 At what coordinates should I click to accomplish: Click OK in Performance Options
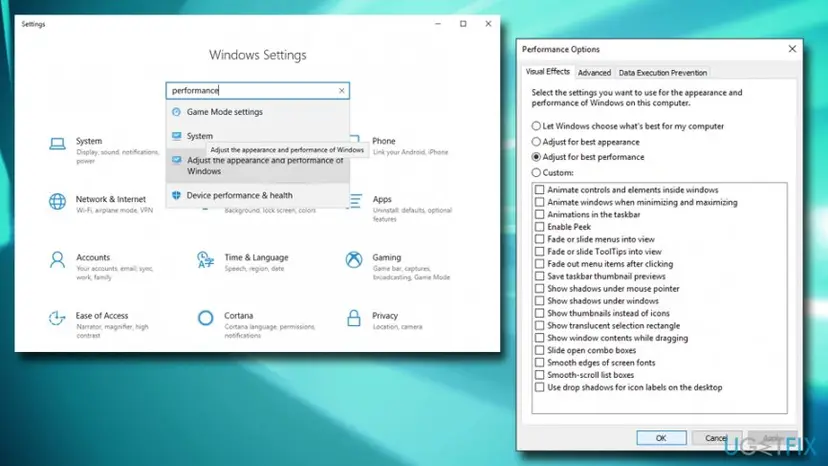point(661,438)
